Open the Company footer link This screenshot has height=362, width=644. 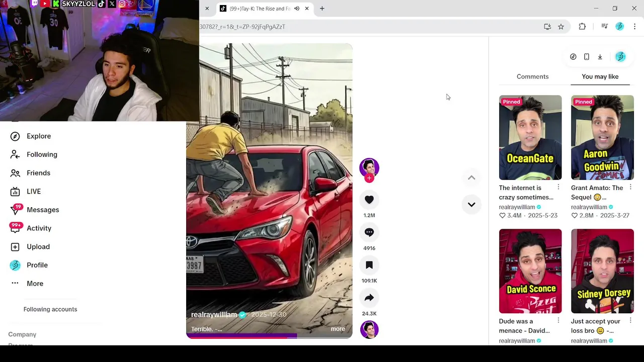pos(22,334)
